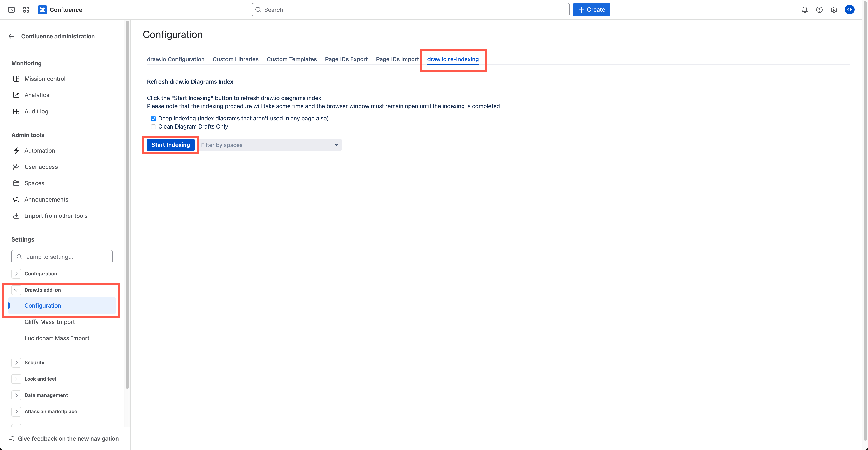868x450 pixels.
Task: Disable Deep Indexing option
Action: point(153,119)
